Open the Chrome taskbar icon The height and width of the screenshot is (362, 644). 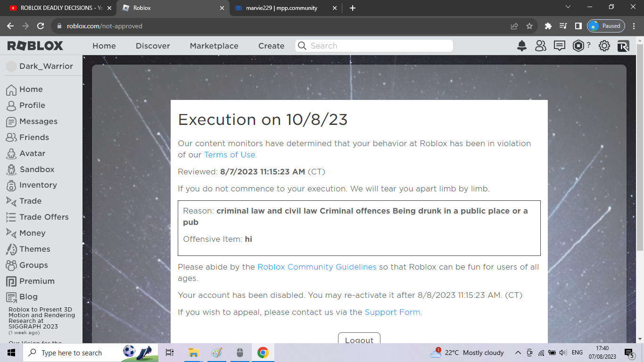[263, 353]
